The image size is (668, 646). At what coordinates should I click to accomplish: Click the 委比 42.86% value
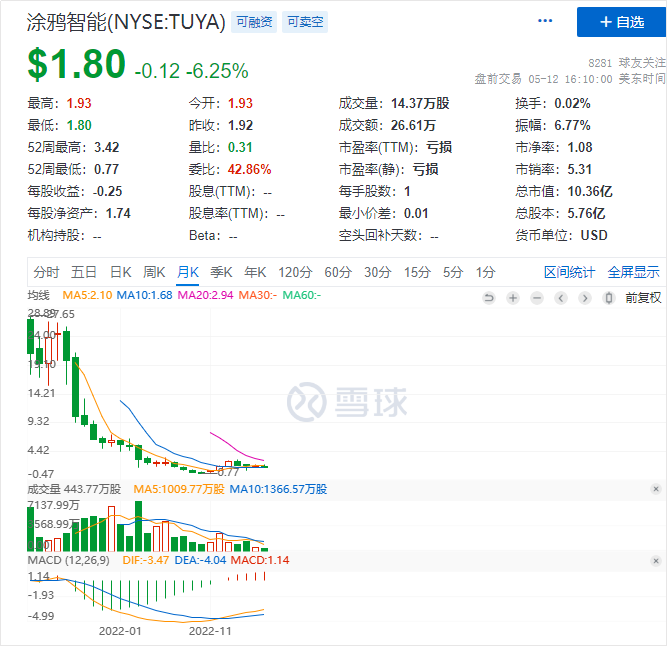click(249, 170)
